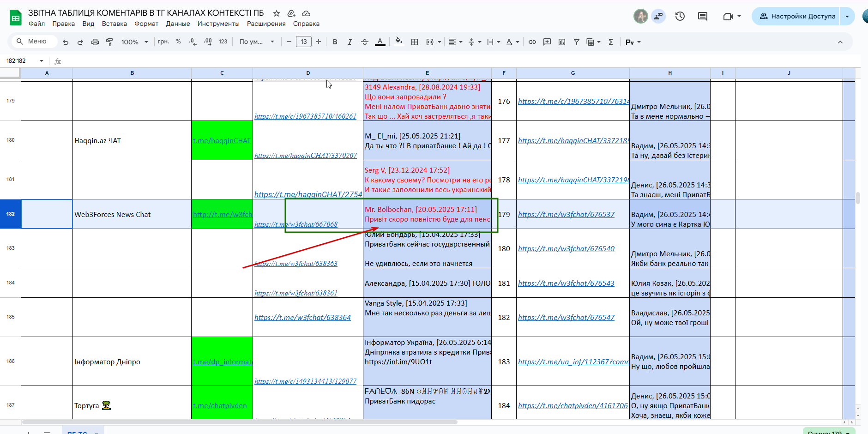Select column G header
Image resolution: width=868 pixels, height=434 pixels.
[x=573, y=73]
